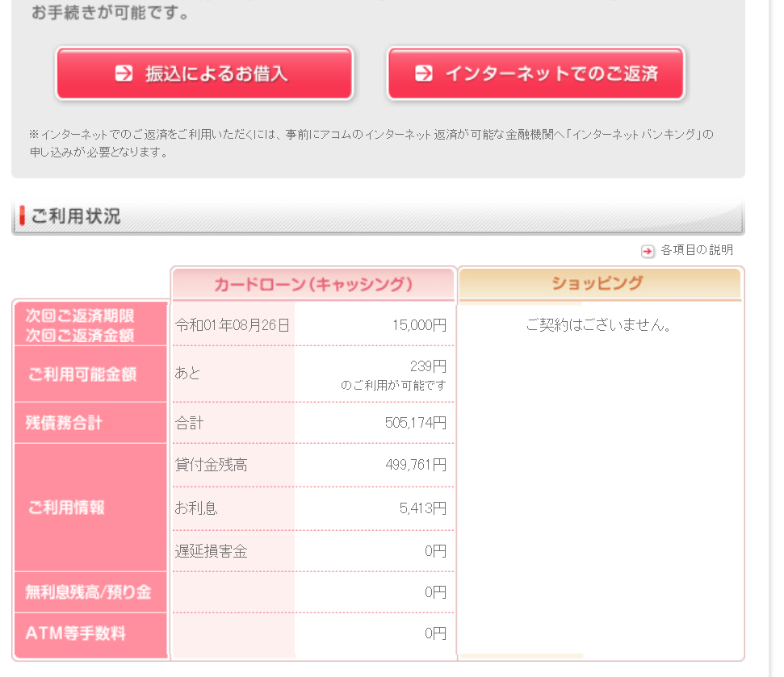Select the ショッピング tab header
Viewport: 784px width, 677px height.
click(599, 283)
